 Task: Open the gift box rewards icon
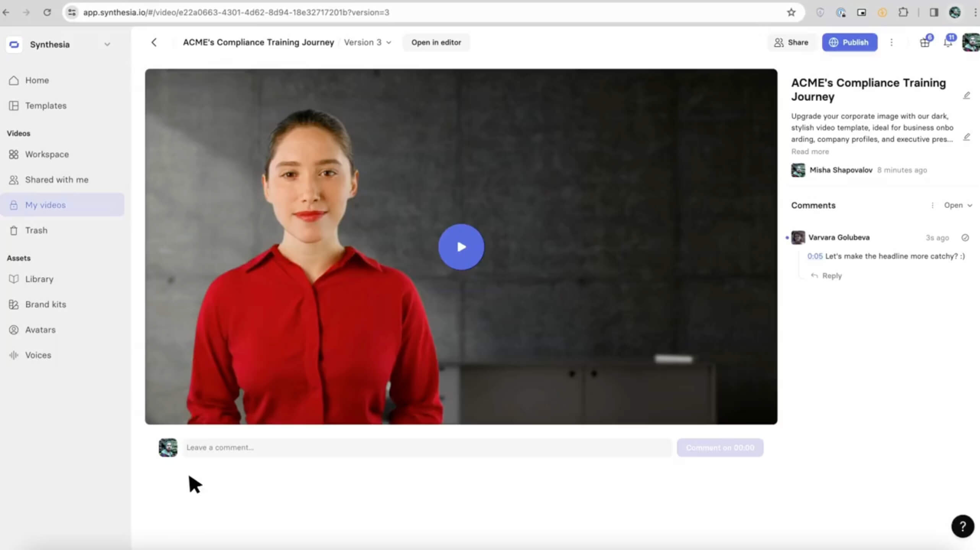click(925, 42)
